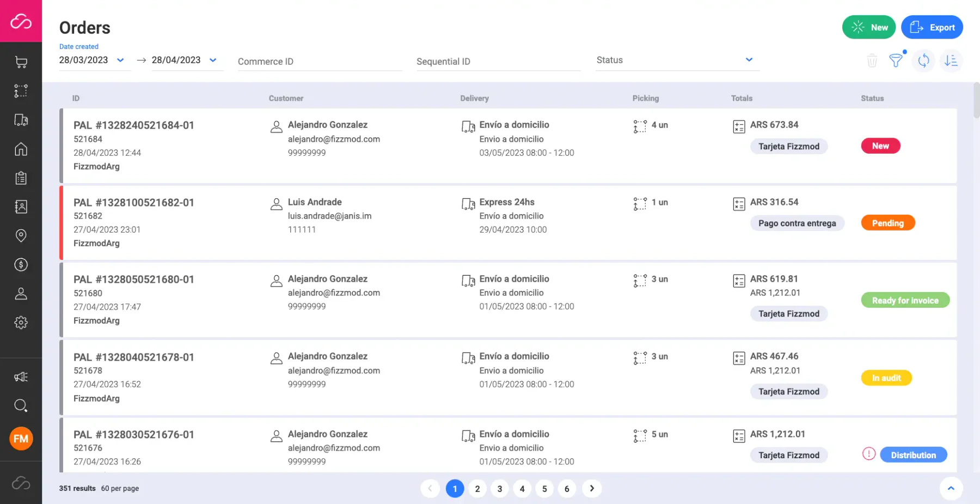
Task: Open the home warehouse sidebar icon
Action: tap(21, 149)
